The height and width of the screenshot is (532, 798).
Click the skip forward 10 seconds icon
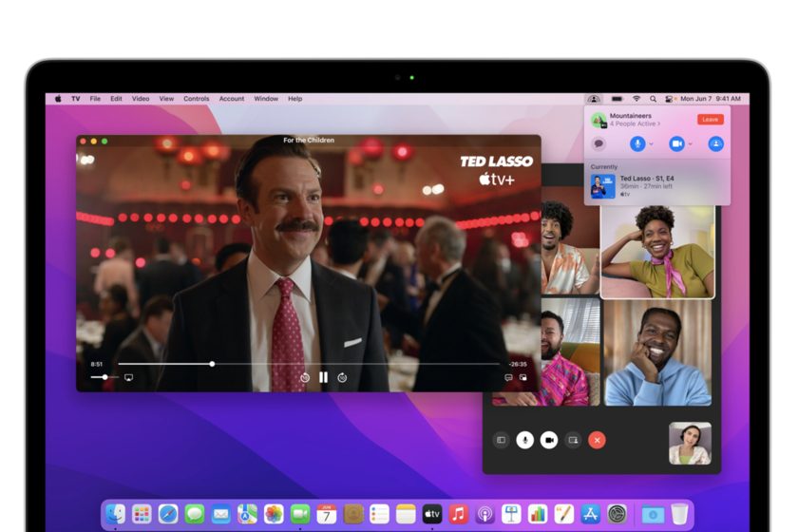point(342,377)
